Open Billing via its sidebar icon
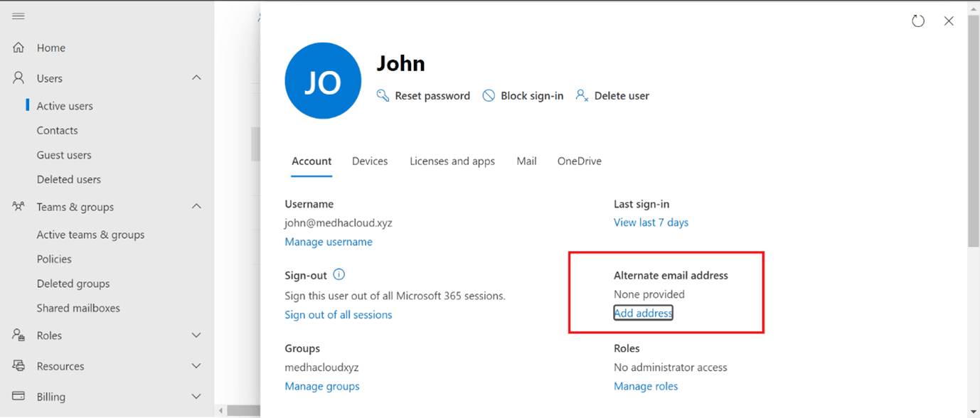The image size is (980, 418). click(x=18, y=396)
